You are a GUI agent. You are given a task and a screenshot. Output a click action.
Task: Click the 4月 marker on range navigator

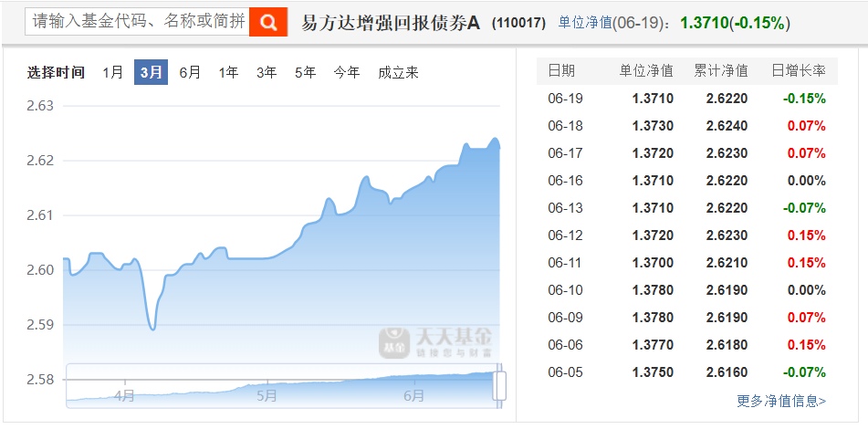tap(125, 396)
